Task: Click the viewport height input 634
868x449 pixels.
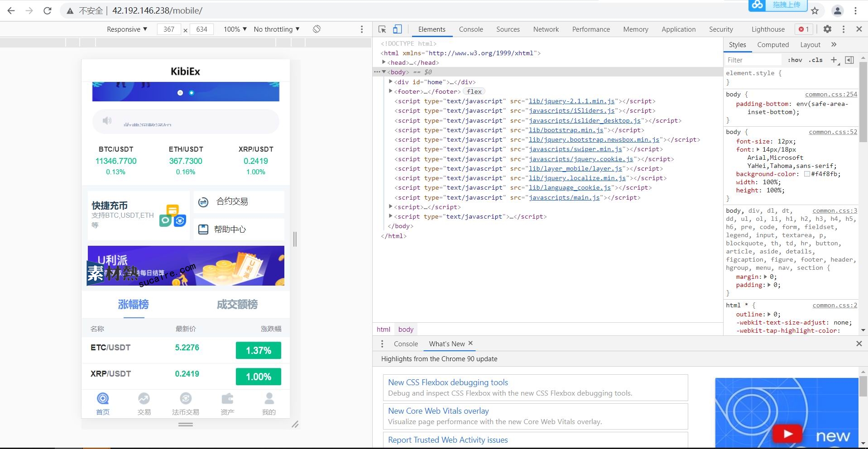Action: (201, 29)
